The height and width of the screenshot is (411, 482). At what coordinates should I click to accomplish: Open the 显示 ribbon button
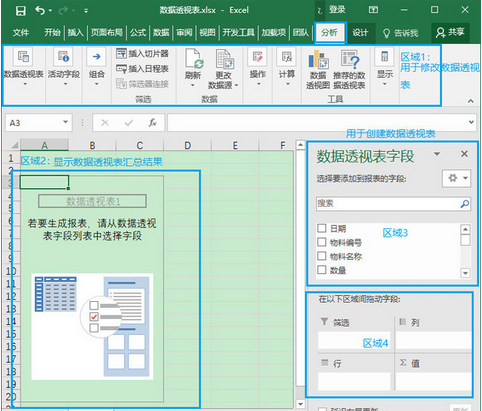[385, 67]
